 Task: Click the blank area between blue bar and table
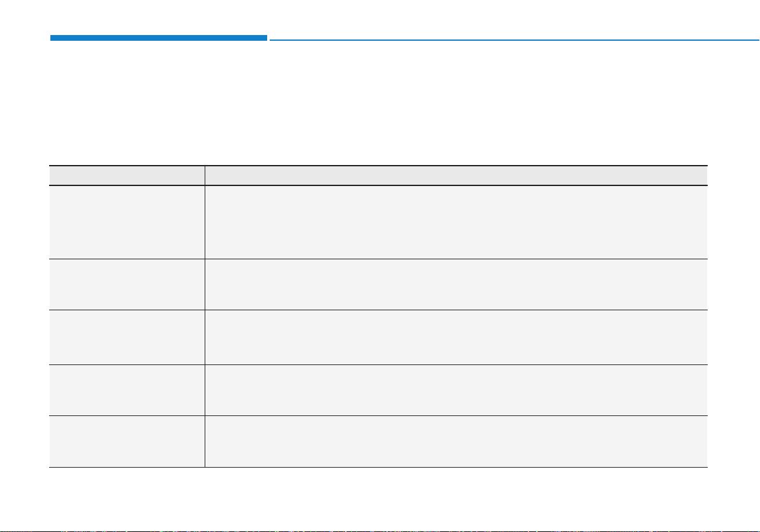pos(378,103)
